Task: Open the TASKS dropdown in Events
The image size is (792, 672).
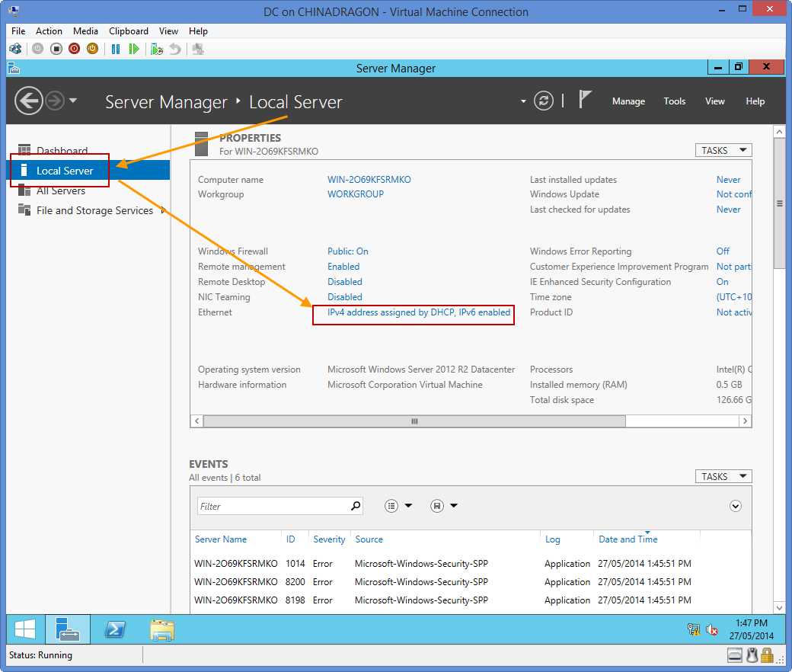Action: 723,476
